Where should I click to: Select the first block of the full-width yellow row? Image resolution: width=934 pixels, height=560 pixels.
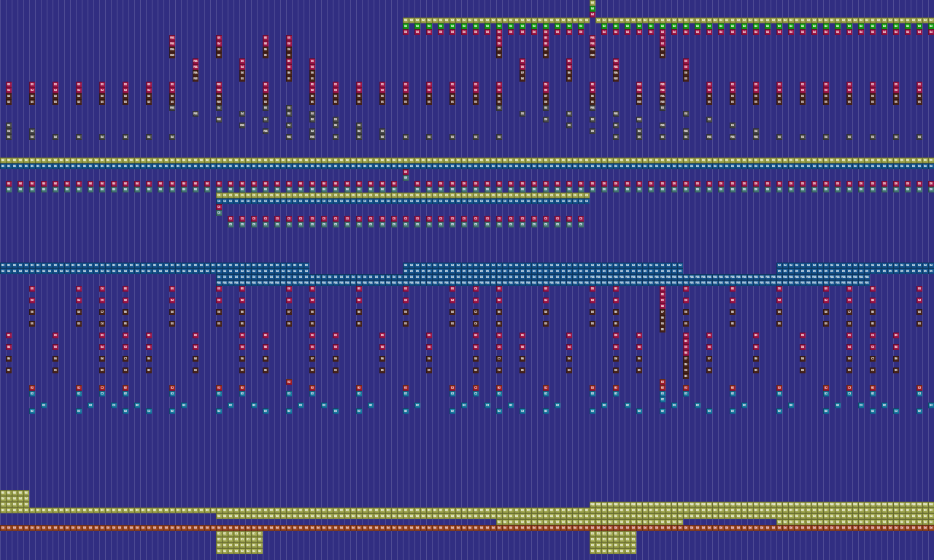3,160
